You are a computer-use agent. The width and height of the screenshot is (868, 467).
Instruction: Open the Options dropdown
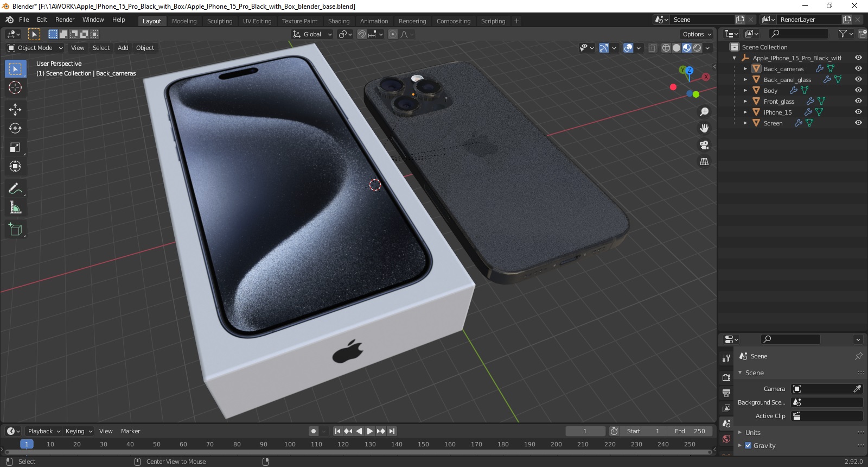point(697,34)
